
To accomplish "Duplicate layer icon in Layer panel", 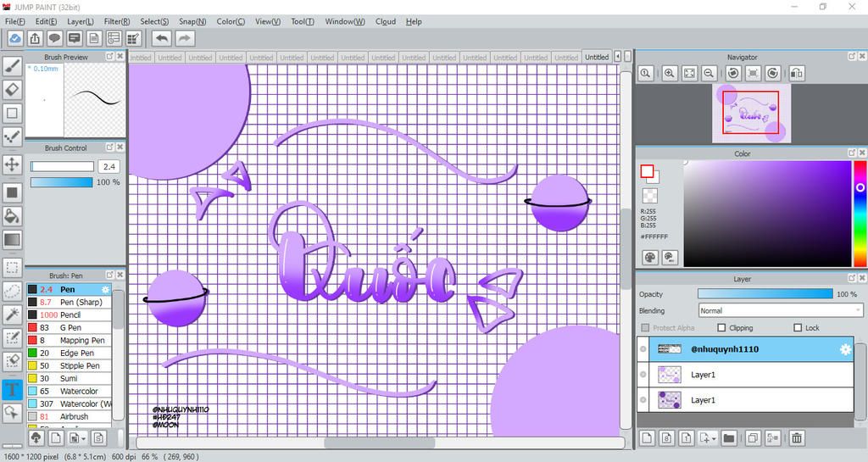I will pos(753,438).
